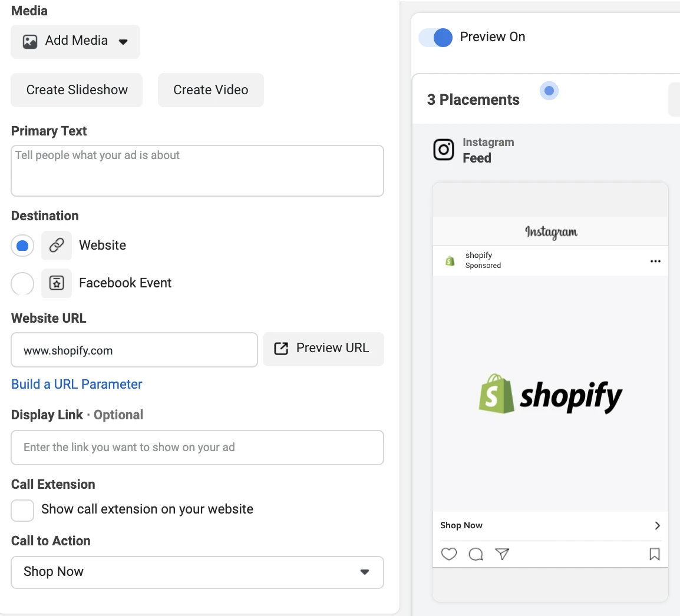Click the bookmark save icon in preview
The height and width of the screenshot is (616, 680).
(654, 554)
